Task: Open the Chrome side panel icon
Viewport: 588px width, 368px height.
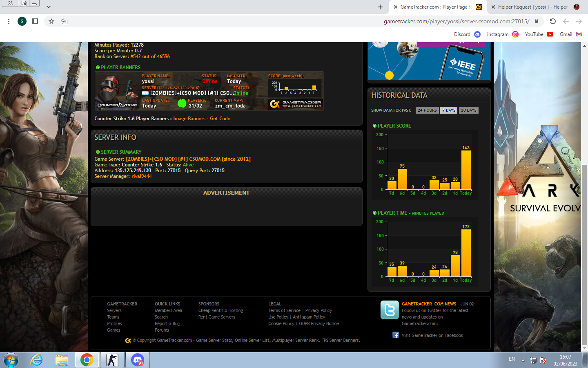Action: [x=35, y=21]
